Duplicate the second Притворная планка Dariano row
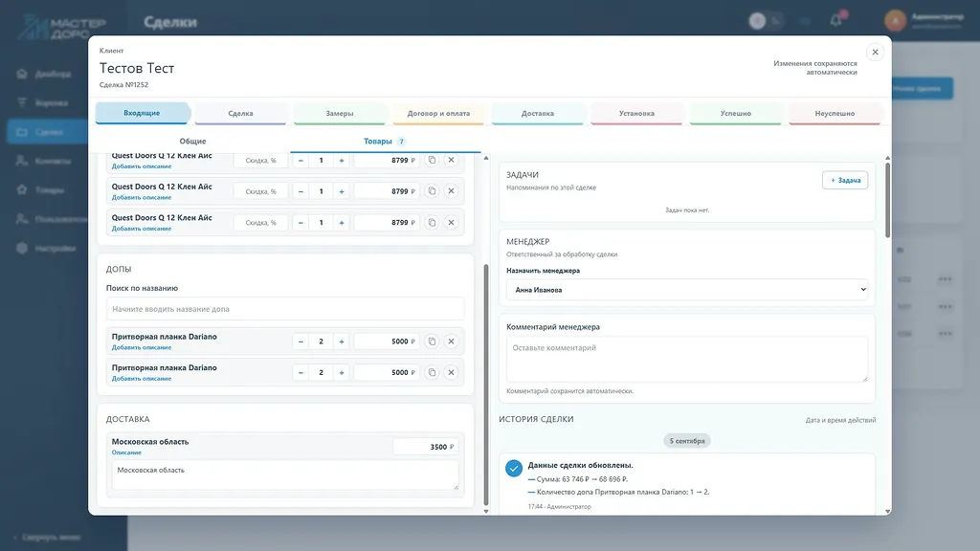Viewport: 980px width, 551px height. [x=432, y=372]
